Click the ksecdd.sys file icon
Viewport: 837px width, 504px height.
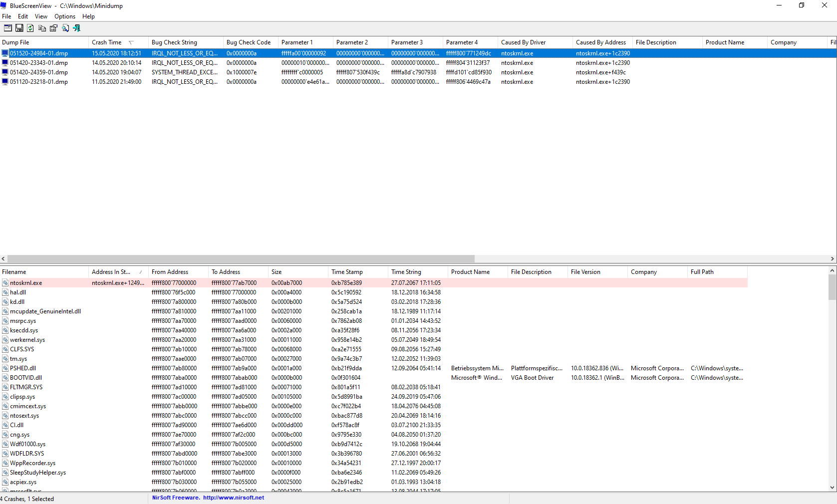point(5,330)
